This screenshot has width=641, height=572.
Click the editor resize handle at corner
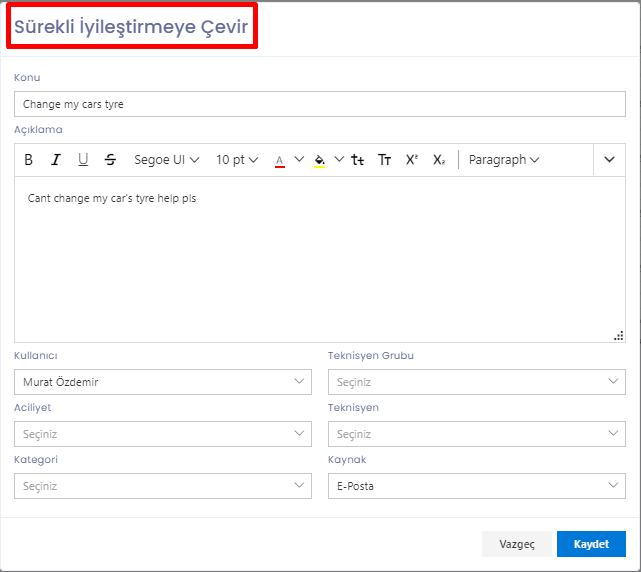[x=619, y=336]
